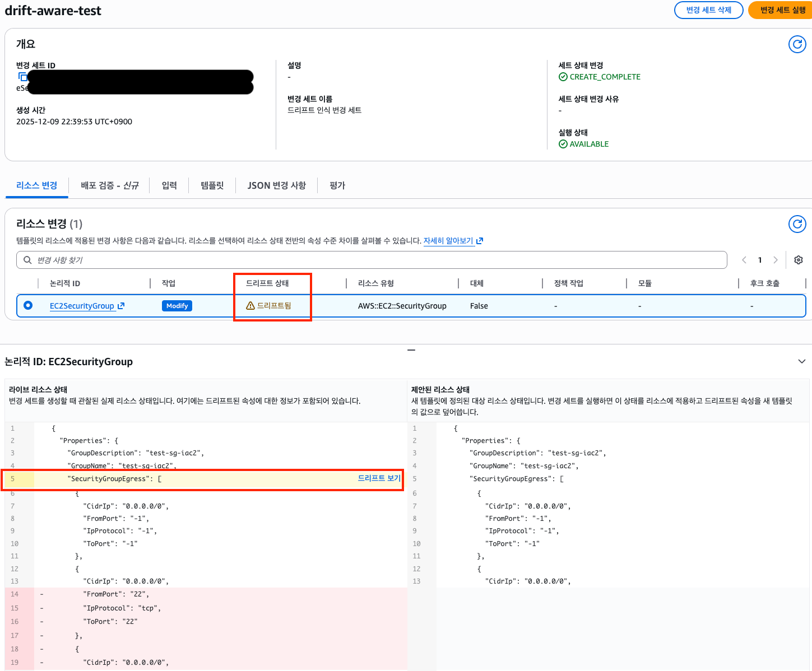Click the 변경 세트 삭제 button

coord(708,10)
